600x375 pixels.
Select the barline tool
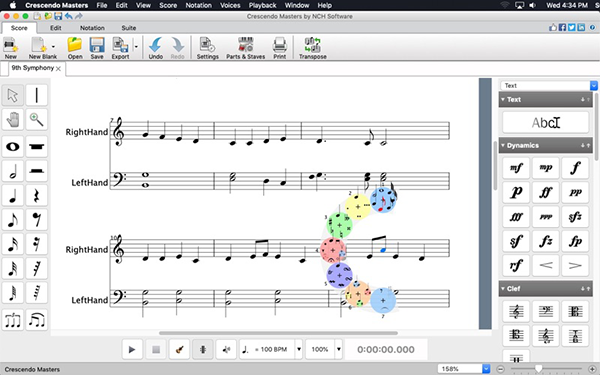tap(37, 95)
